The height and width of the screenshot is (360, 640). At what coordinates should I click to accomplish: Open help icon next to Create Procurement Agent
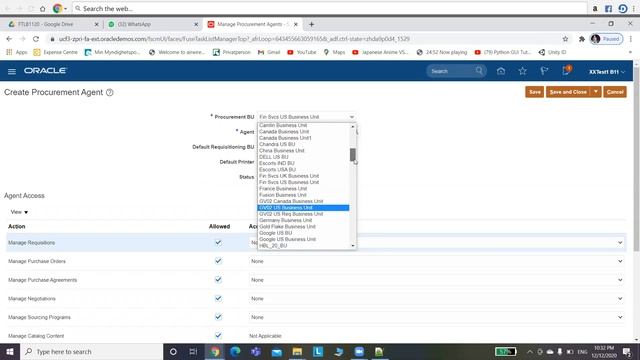pos(109,93)
